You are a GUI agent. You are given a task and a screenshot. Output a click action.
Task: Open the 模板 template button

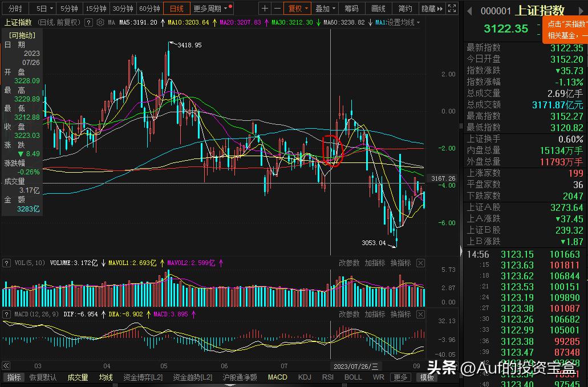[x=427, y=377]
